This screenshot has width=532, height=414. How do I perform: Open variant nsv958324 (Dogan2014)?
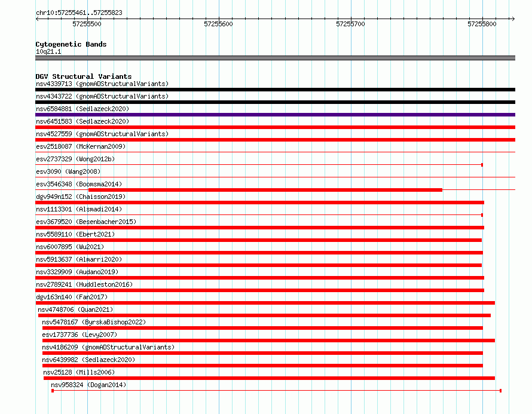pos(88,385)
